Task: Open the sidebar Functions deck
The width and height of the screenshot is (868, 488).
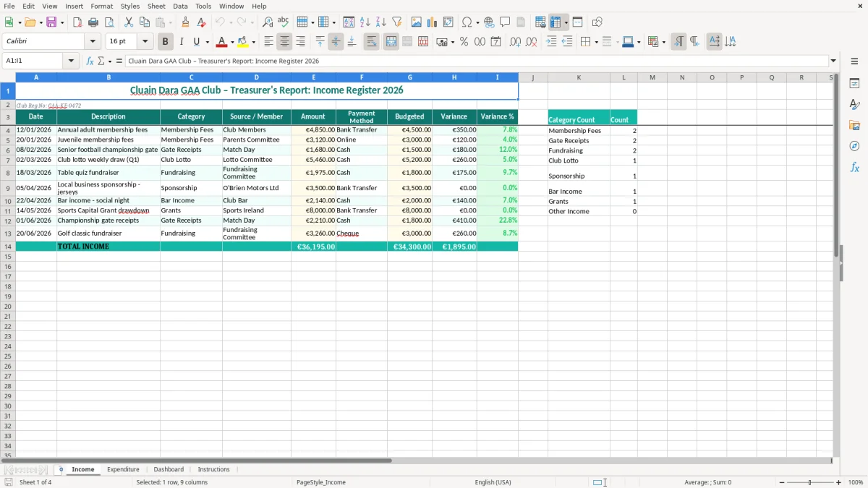Action: click(854, 167)
